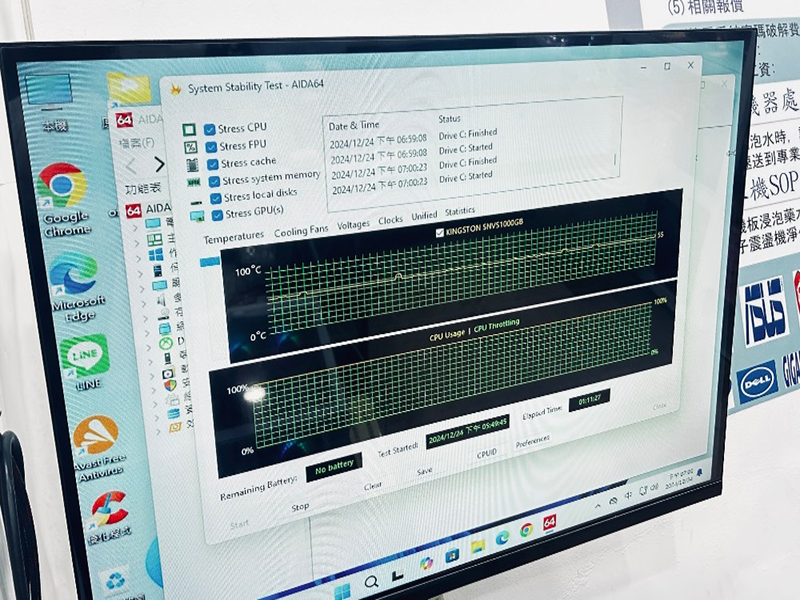Expand the security shield node in tree
800x600 pixels.
coord(155,389)
